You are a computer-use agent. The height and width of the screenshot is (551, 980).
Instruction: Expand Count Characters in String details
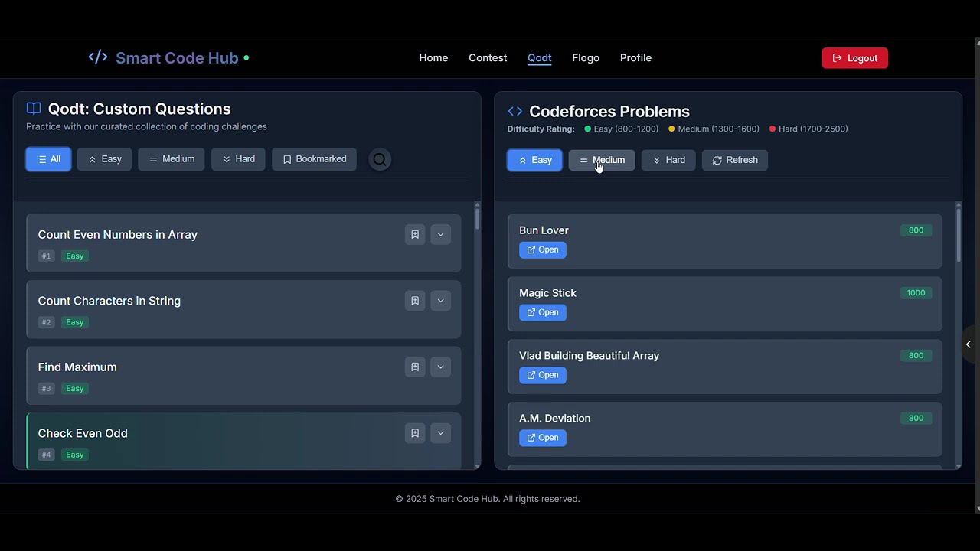tap(440, 301)
